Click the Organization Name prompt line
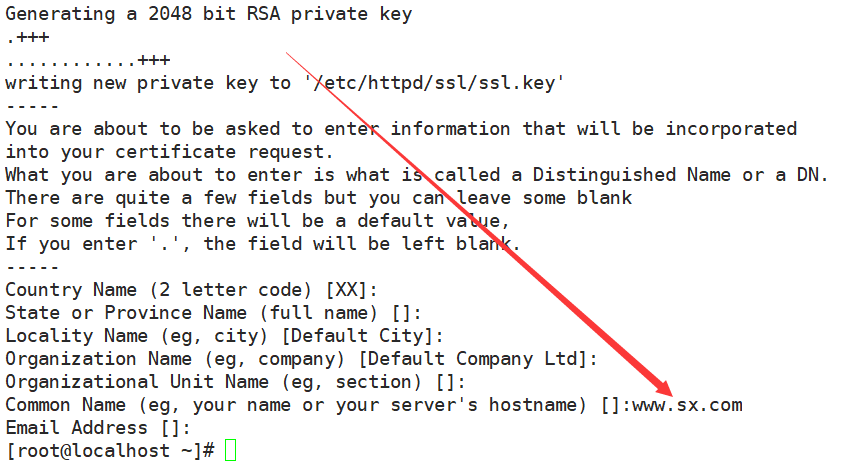The image size is (843, 467). coord(301,359)
